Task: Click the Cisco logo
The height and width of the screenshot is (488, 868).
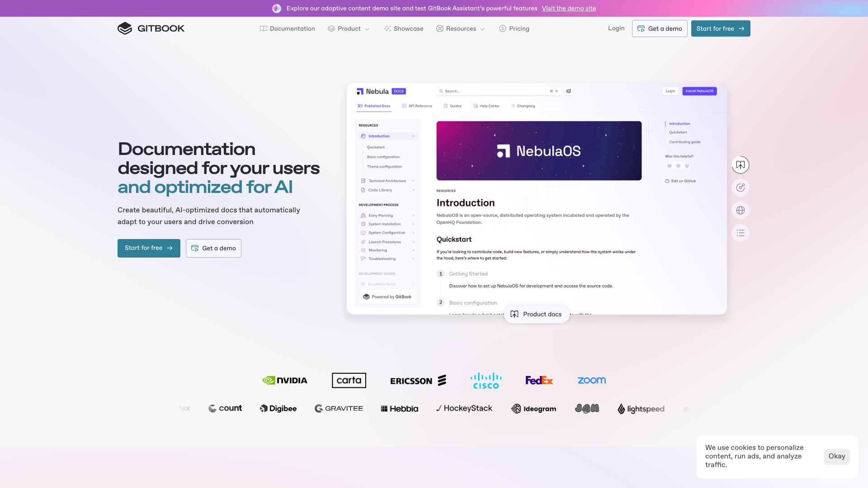Action: pos(486,380)
